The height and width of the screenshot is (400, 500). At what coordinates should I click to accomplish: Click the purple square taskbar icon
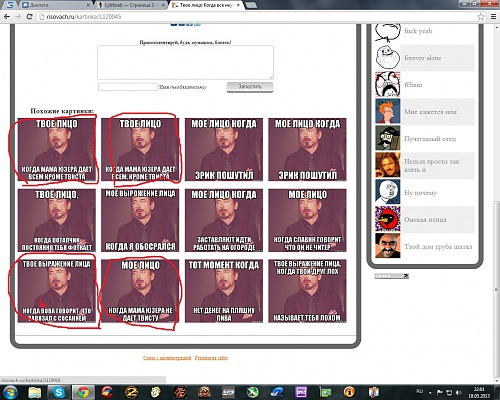click(301, 392)
